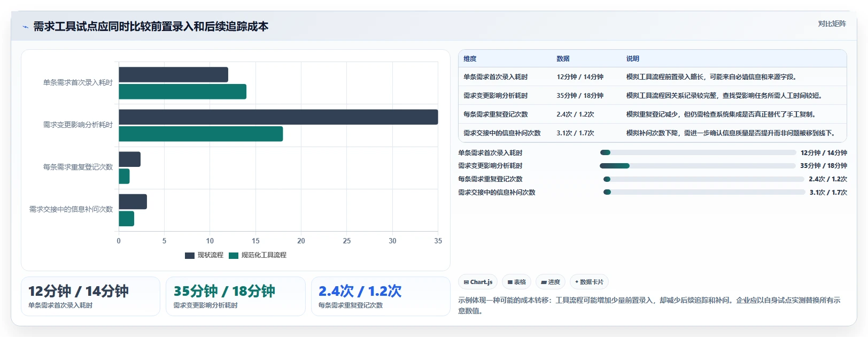Viewport: 868px width, 337px height.
Task: Select the Chart.js chip
Action: 478,282
